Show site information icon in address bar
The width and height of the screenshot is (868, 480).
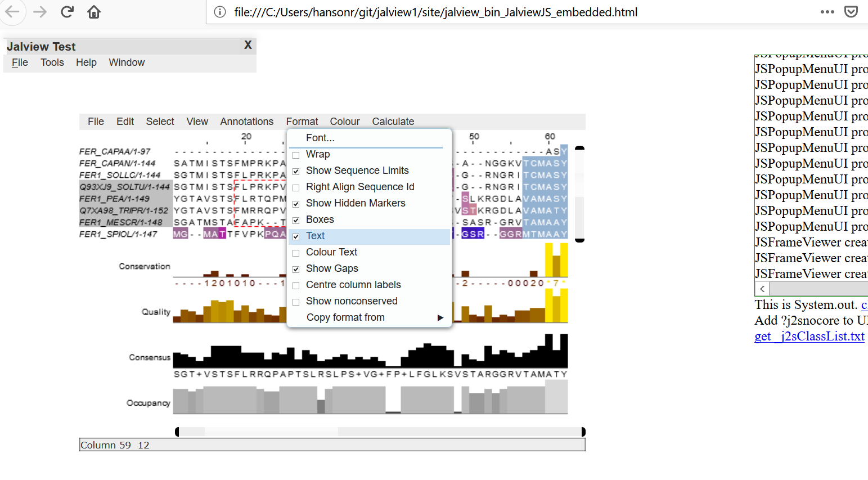point(221,12)
